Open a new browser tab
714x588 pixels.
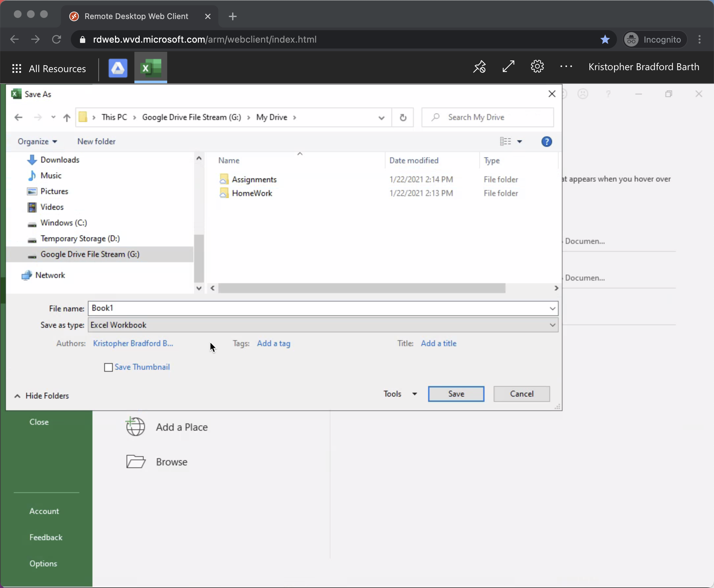233,16
